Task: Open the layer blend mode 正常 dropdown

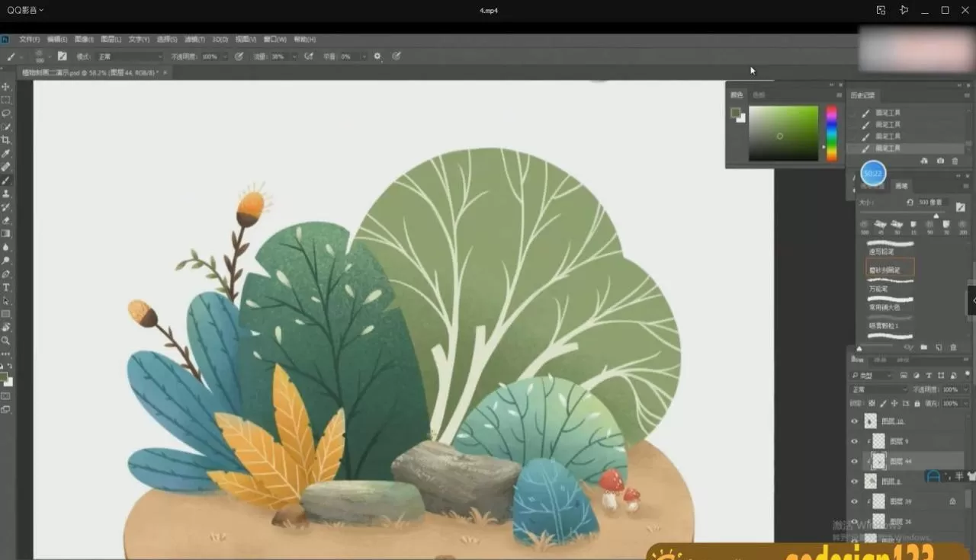Action: (x=877, y=389)
